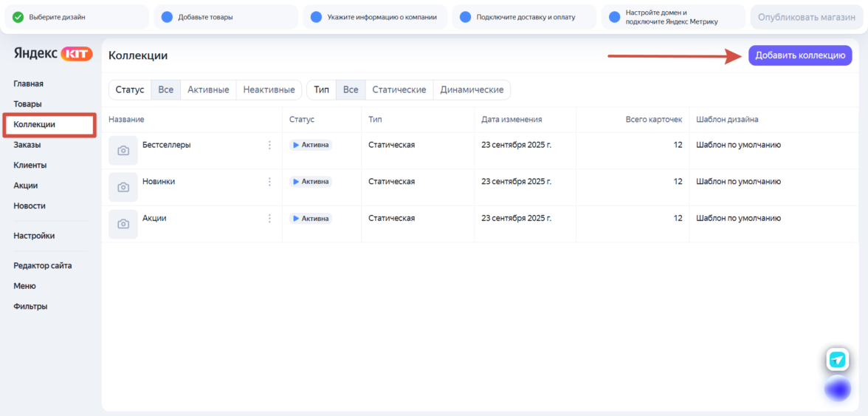Click the Добавить коллекцию button

click(799, 55)
